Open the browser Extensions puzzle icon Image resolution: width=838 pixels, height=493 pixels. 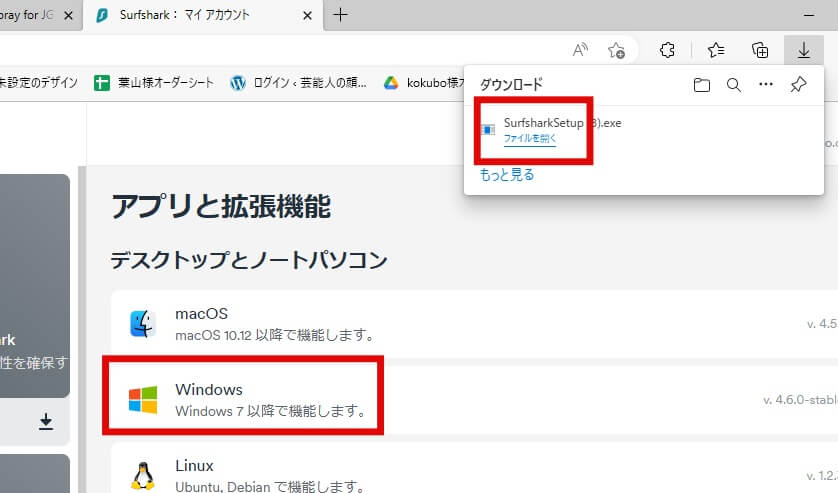tap(666, 50)
